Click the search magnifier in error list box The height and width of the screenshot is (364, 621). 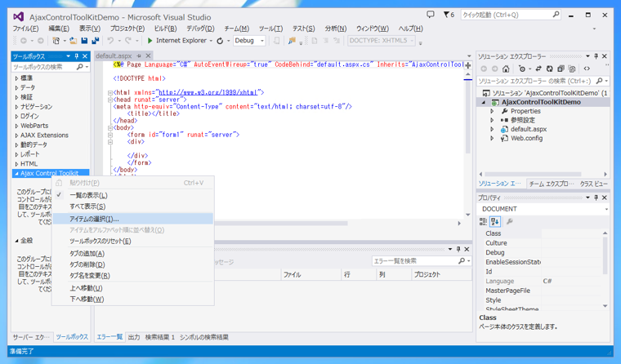pos(462,260)
